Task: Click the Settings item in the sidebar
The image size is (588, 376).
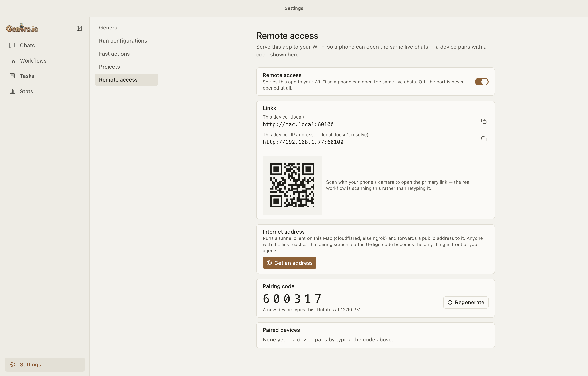Action: (x=45, y=365)
